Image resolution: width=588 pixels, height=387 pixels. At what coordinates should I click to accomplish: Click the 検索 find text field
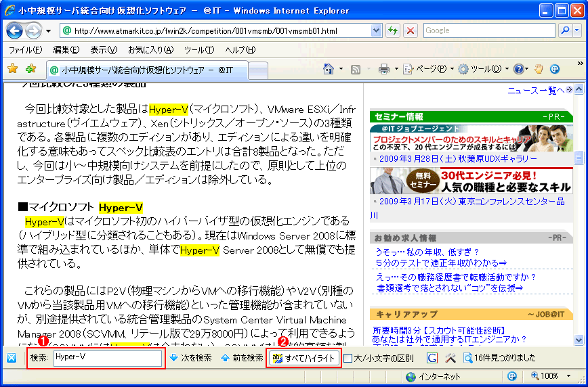click(108, 358)
